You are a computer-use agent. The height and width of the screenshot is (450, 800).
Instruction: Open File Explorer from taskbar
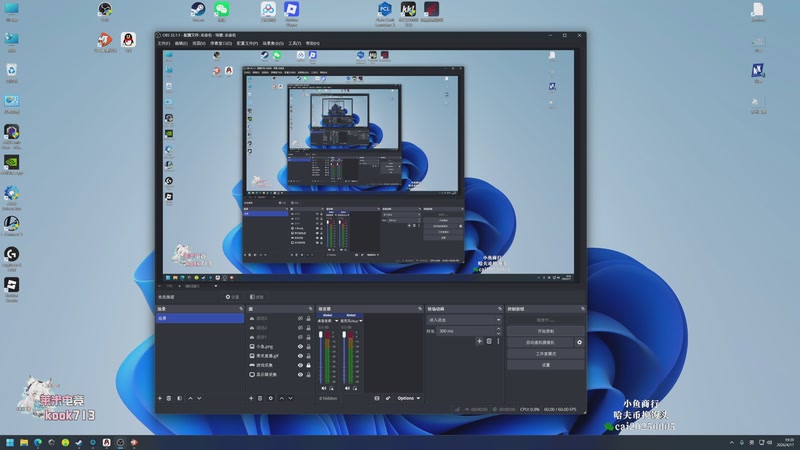tap(24, 443)
